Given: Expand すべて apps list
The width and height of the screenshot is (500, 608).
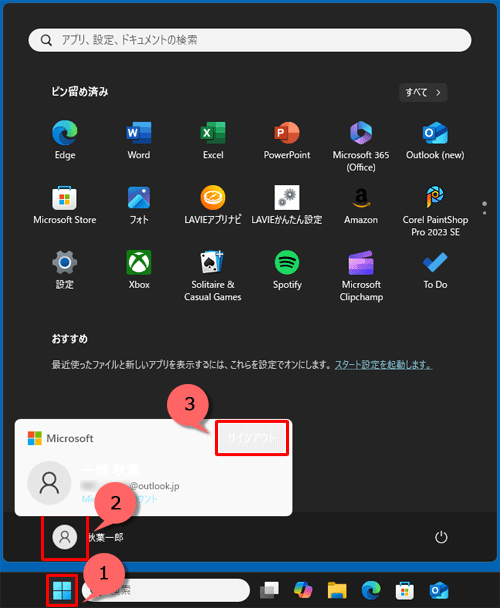Looking at the screenshot, I should [x=423, y=93].
